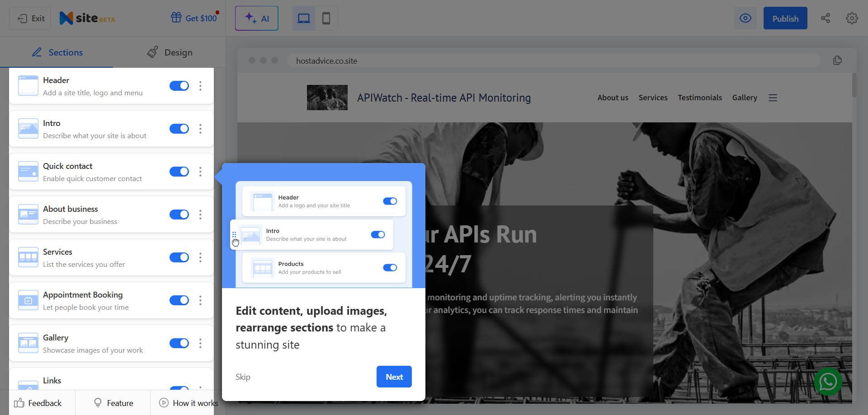Open the Testimonials menu link
The image size is (868, 415).
(x=700, y=98)
